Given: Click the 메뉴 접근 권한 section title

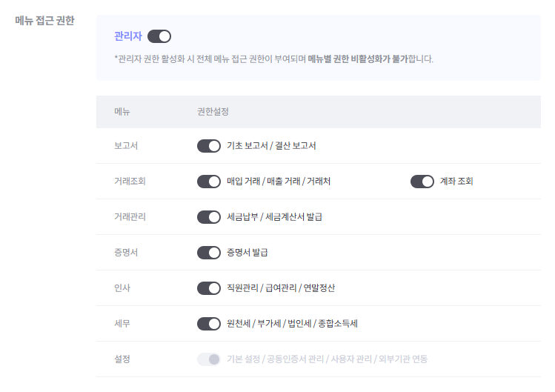Looking at the screenshot, I should click(44, 21).
